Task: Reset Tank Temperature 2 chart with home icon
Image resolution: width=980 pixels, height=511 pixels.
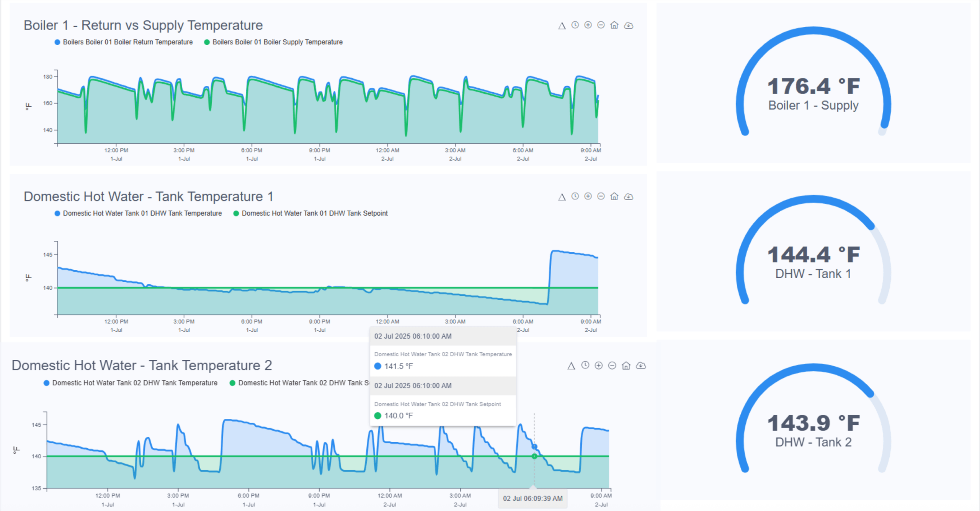Action: click(626, 366)
